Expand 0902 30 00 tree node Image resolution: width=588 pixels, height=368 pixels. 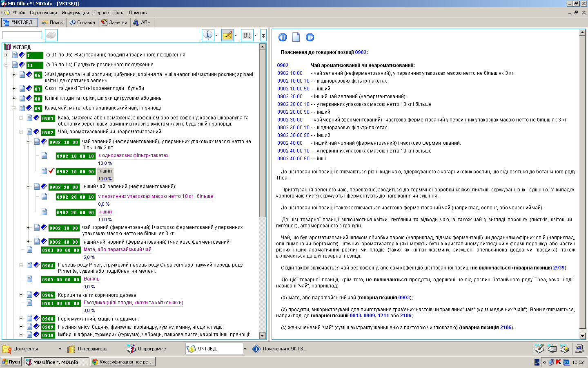click(x=29, y=227)
